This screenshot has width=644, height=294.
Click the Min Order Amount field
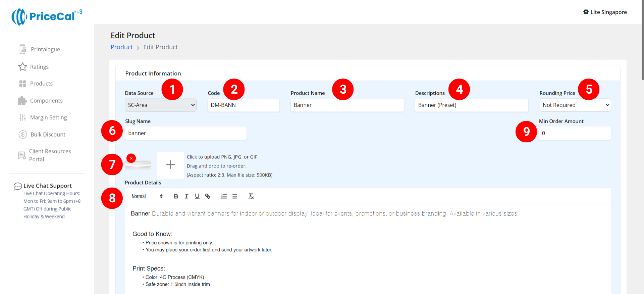(x=575, y=133)
